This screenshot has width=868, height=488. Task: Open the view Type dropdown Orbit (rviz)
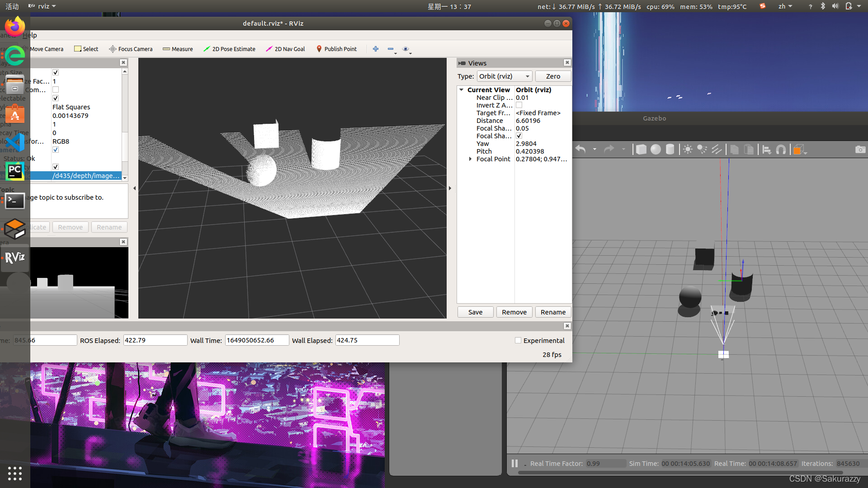pyautogui.click(x=504, y=76)
